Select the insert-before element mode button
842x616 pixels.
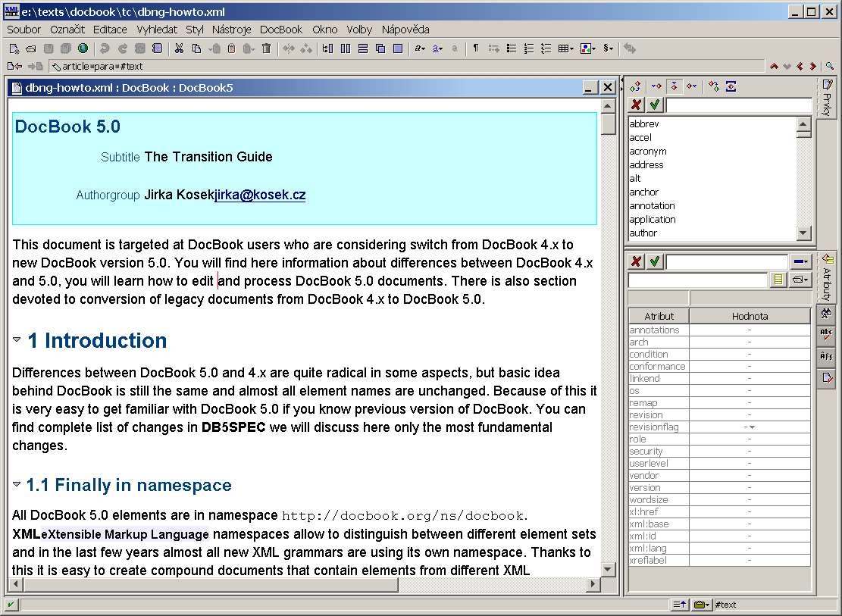click(x=656, y=86)
